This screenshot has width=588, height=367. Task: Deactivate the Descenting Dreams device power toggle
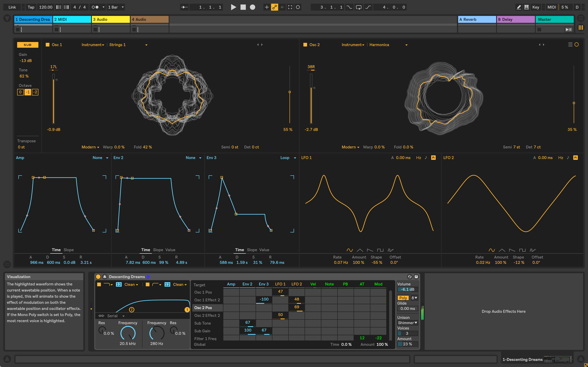click(98, 276)
